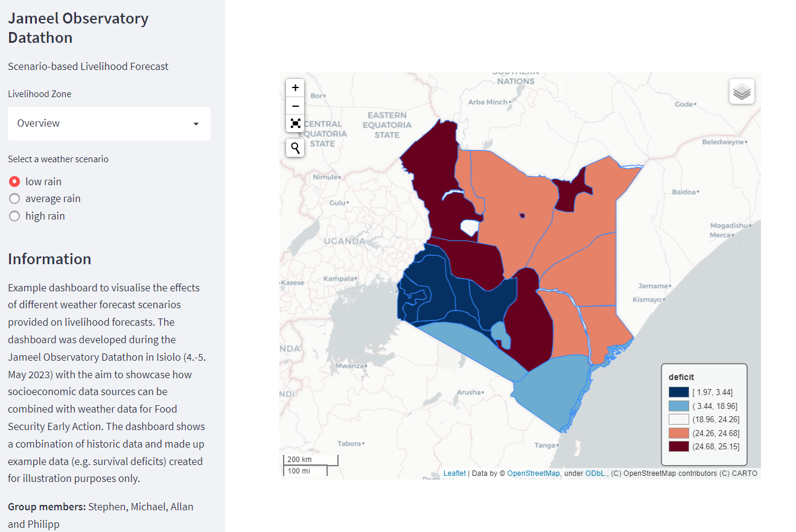Screen dimensions: 796x532
Task: Click Arba Minch on the map
Action: tap(488, 102)
